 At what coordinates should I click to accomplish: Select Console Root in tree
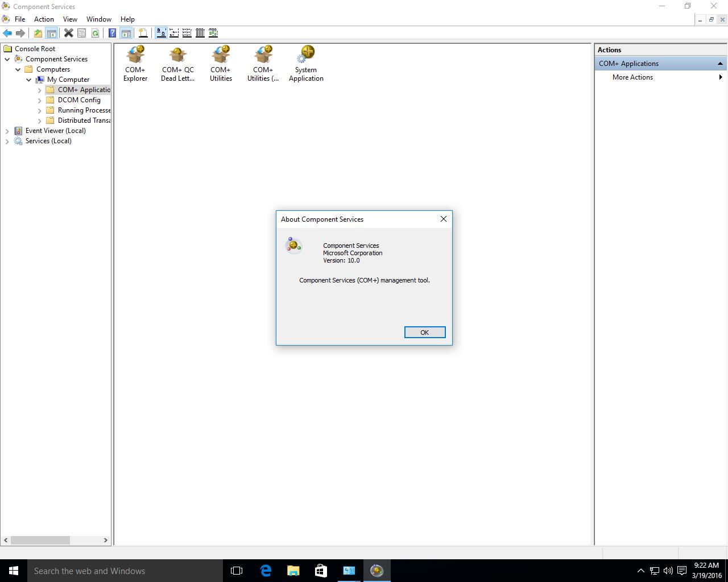click(35, 49)
